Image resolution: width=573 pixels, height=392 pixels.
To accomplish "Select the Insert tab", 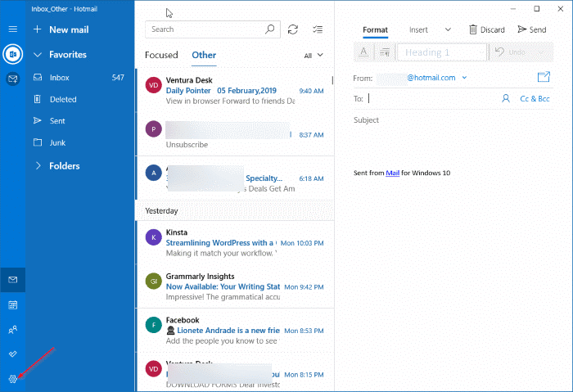I will (x=418, y=30).
